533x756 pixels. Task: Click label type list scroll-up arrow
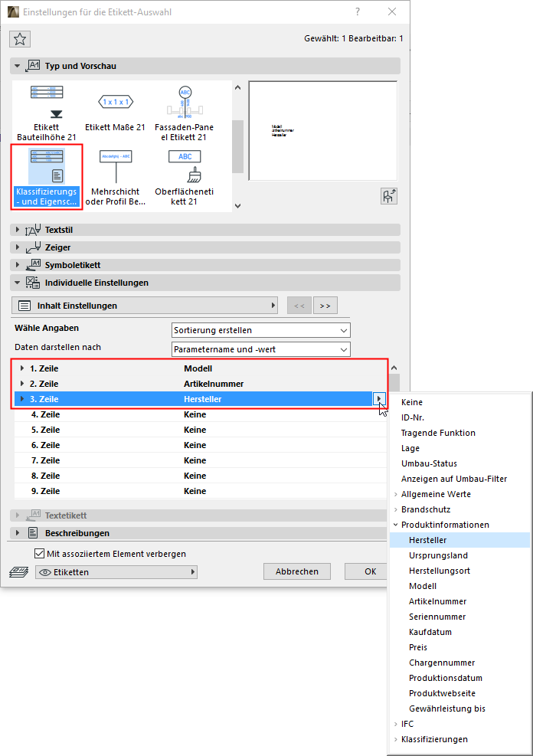pos(237,88)
